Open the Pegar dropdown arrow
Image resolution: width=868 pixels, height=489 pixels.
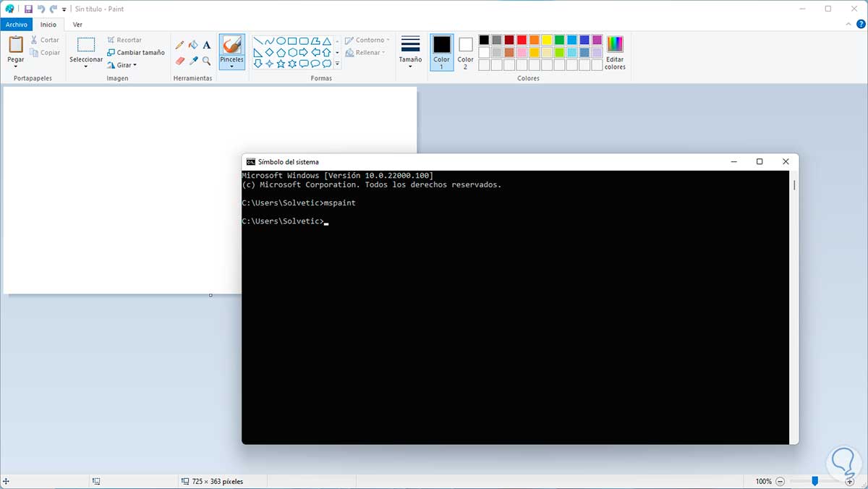click(x=15, y=66)
